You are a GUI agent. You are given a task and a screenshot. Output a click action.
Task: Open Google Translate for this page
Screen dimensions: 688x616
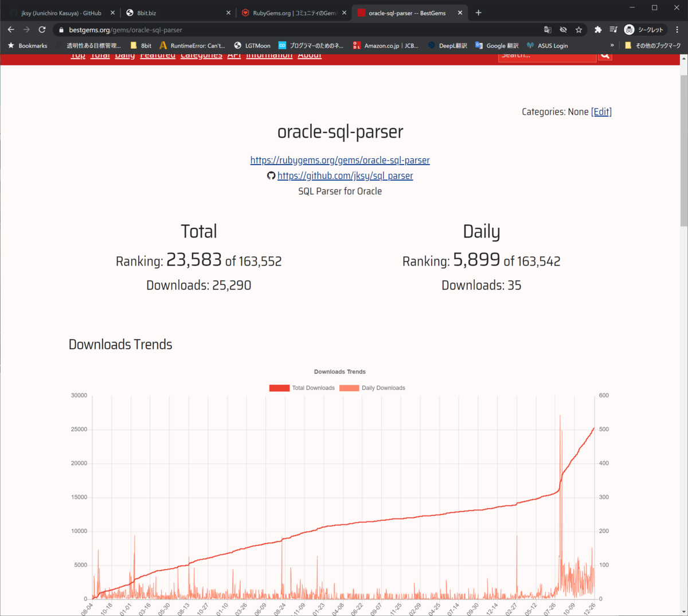[x=547, y=29]
